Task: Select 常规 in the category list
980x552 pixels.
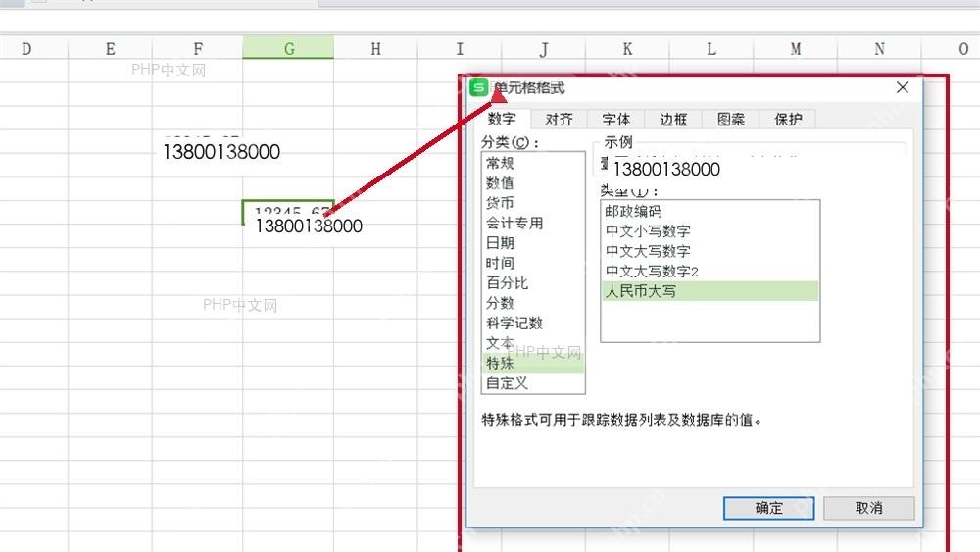Action: 533,163
